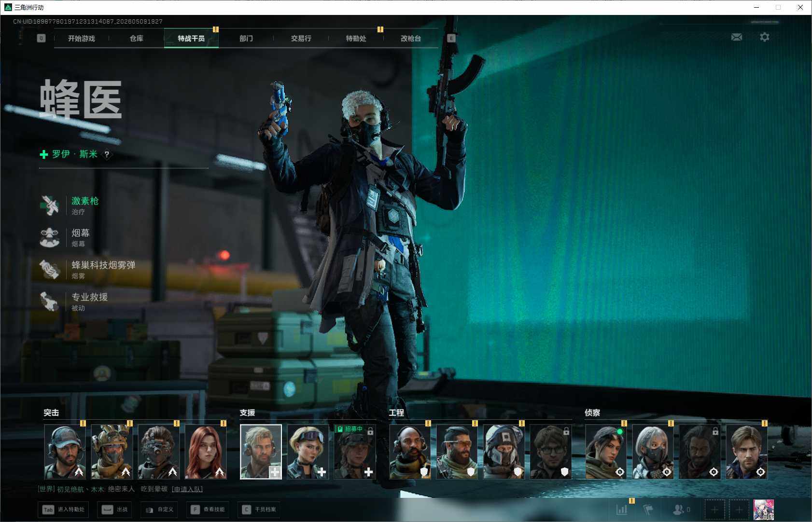The height and width of the screenshot is (522, 812).
Task: Pick the recon operator with the green dot
Action: point(606,452)
